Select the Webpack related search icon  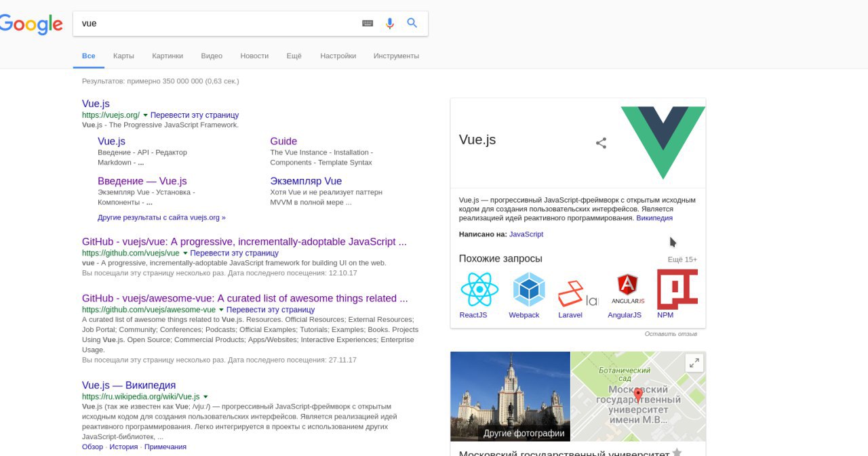point(529,290)
